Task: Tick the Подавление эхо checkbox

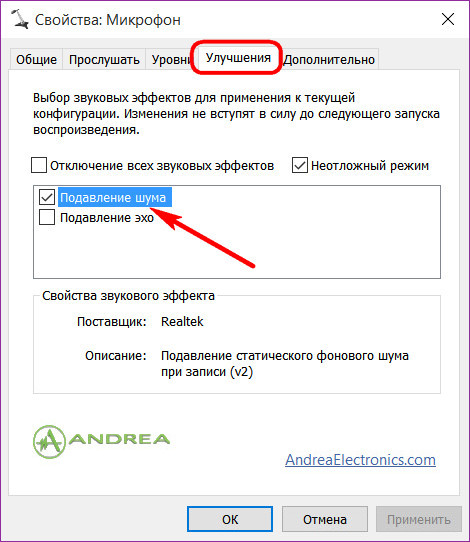Action: 47,217
